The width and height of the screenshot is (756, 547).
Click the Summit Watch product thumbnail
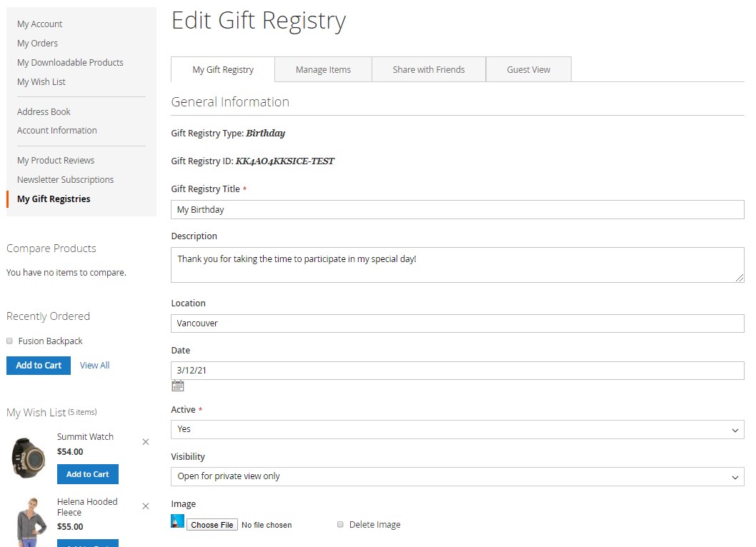click(28, 457)
